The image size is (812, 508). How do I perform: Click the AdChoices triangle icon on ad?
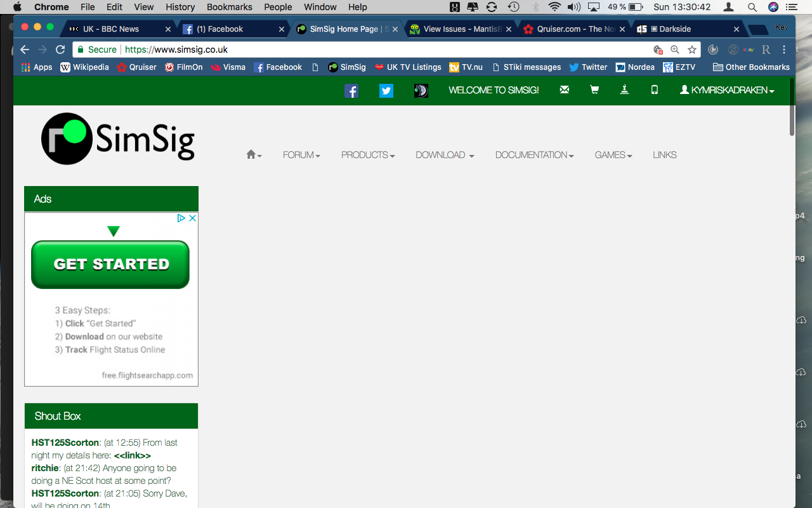pyautogui.click(x=181, y=218)
